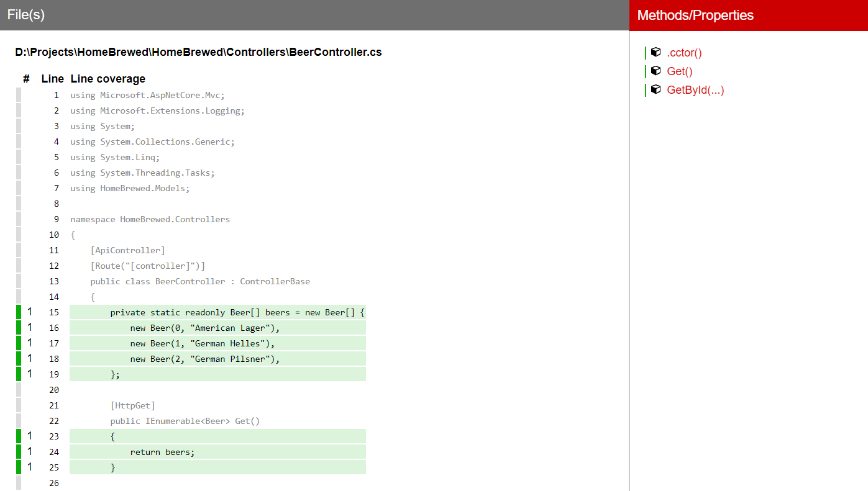This screenshot has height=491, width=868.
Task: Click the 'using System;' line
Action: coord(103,126)
